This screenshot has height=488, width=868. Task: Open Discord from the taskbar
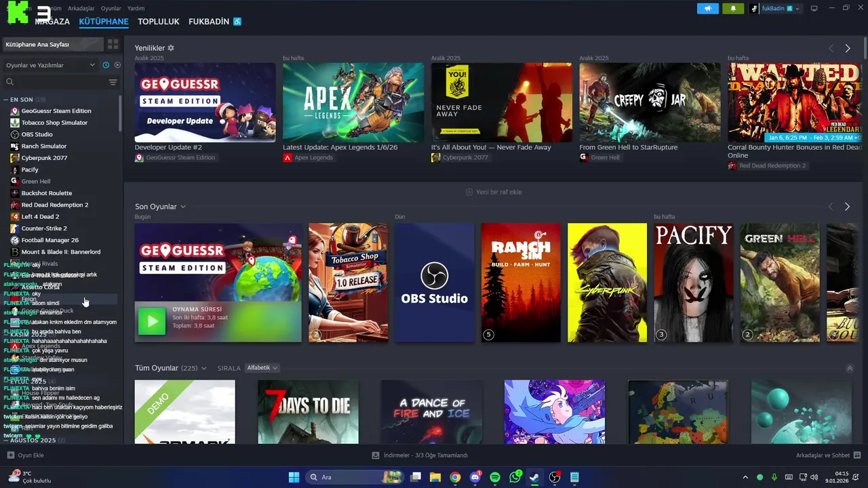click(x=475, y=477)
